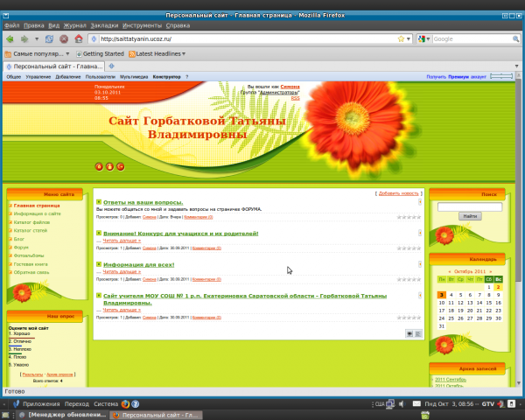Open the Файл menu

pos(11,25)
